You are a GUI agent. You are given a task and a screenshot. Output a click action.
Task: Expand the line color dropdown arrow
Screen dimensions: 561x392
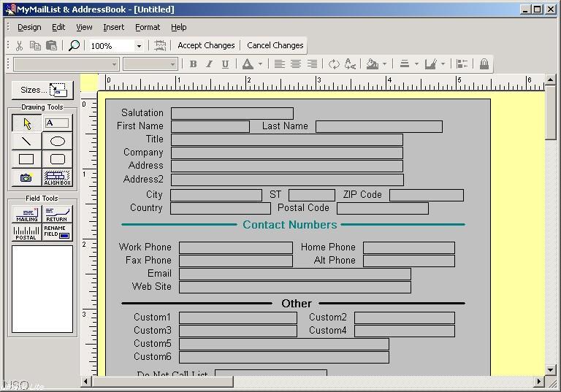443,64
